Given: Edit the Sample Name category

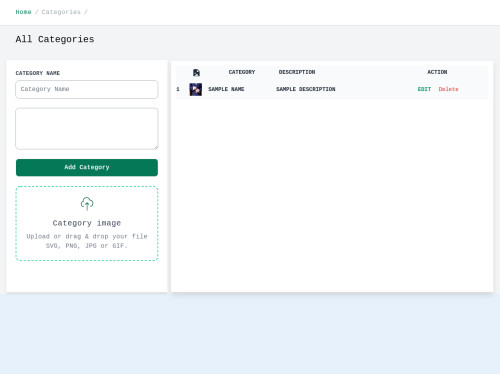Looking at the screenshot, I should tap(424, 89).
